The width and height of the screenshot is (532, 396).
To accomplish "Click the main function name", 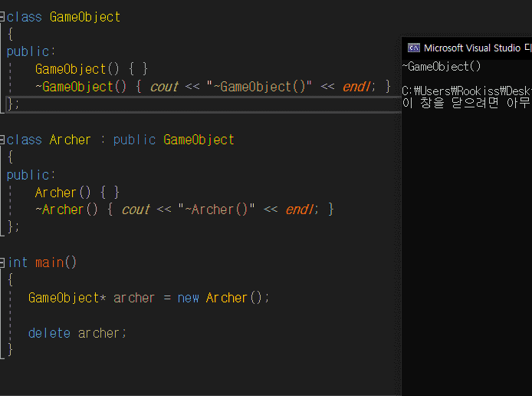I will tap(50, 262).
